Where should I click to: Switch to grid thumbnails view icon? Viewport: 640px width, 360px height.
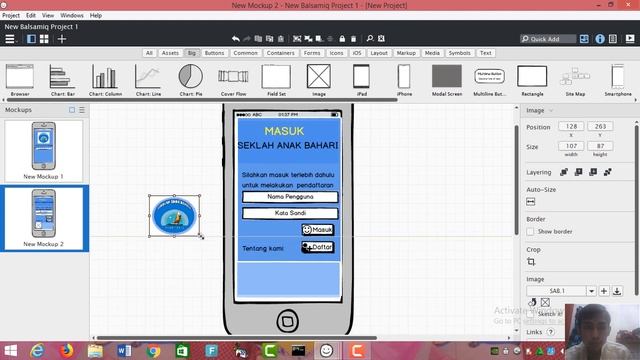click(x=44, y=39)
